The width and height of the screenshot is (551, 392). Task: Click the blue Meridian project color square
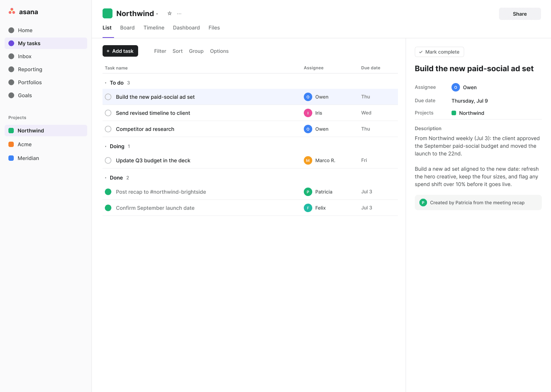(11, 158)
